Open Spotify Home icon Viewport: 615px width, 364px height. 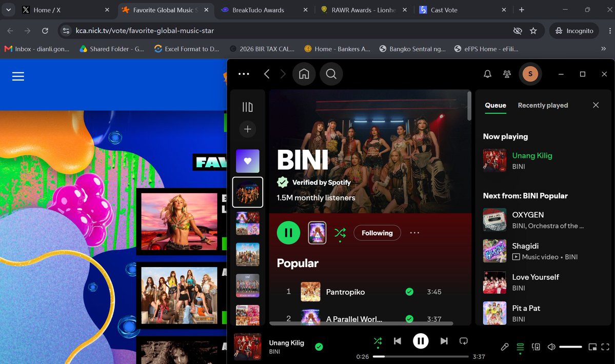[304, 74]
